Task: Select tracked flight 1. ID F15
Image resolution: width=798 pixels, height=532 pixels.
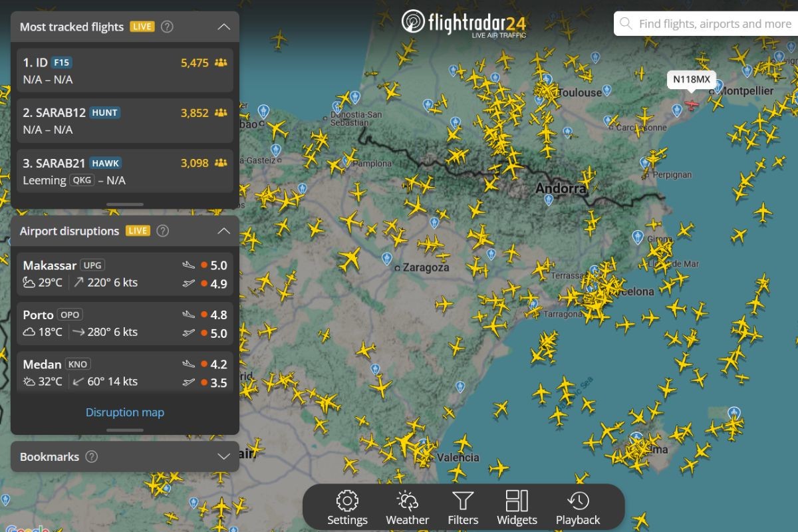Action: pyautogui.click(x=125, y=70)
